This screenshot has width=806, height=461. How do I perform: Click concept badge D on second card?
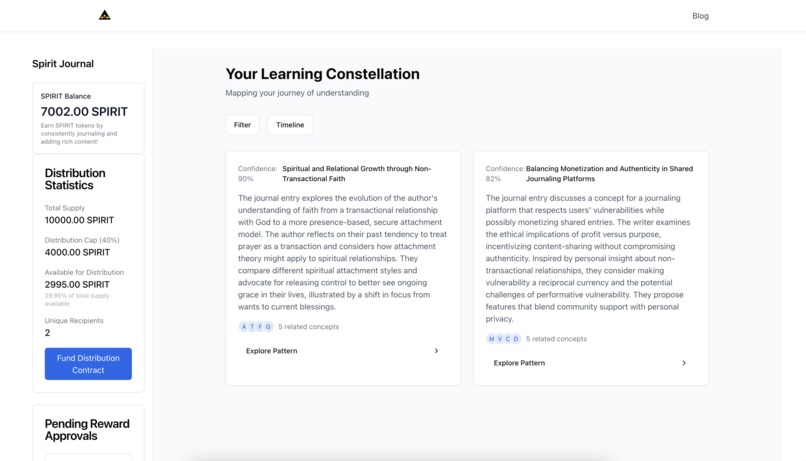516,339
